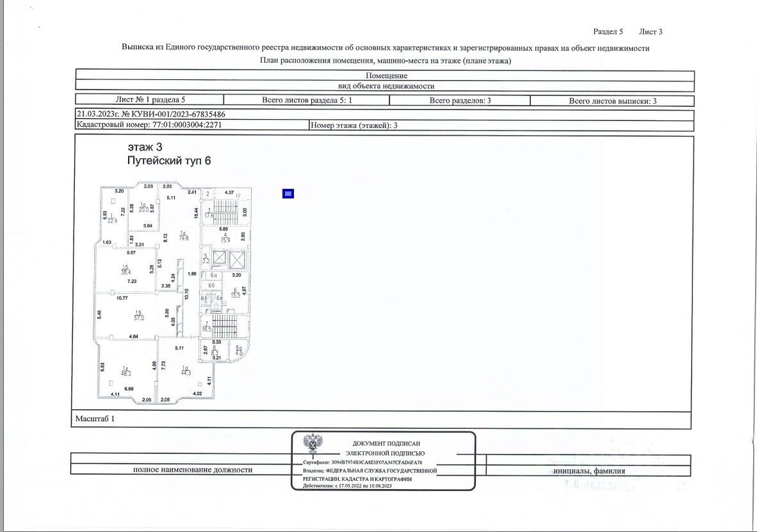
Task: Click the "Масштаб 1" scale label
Action: click(x=95, y=419)
